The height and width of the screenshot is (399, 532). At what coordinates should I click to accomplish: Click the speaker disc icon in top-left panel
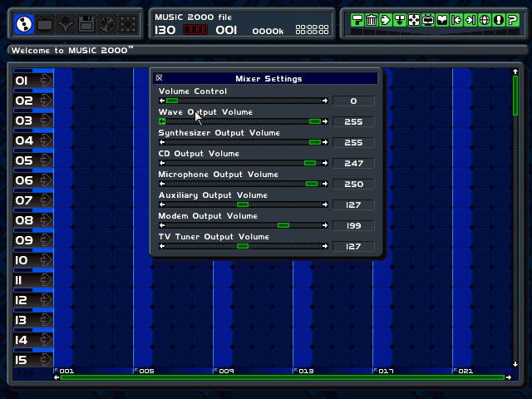click(106, 24)
